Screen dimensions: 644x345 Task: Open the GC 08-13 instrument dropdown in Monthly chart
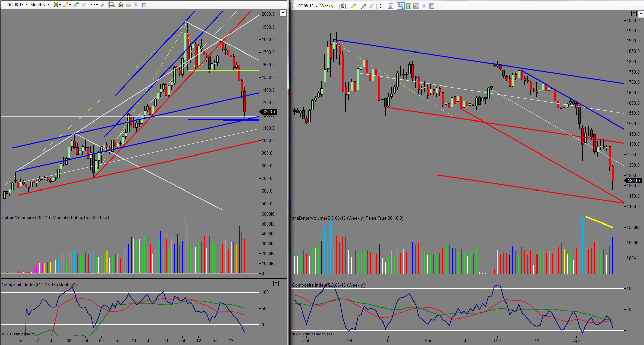(x=17, y=5)
